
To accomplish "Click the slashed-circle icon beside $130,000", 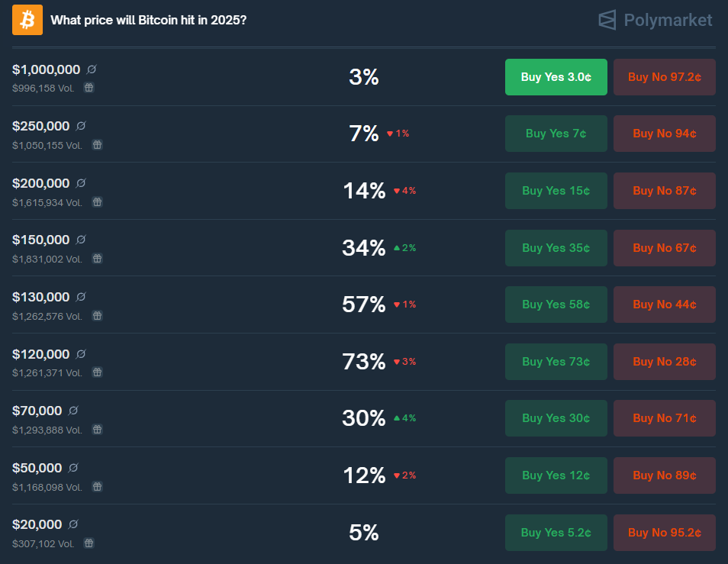I will point(82,297).
